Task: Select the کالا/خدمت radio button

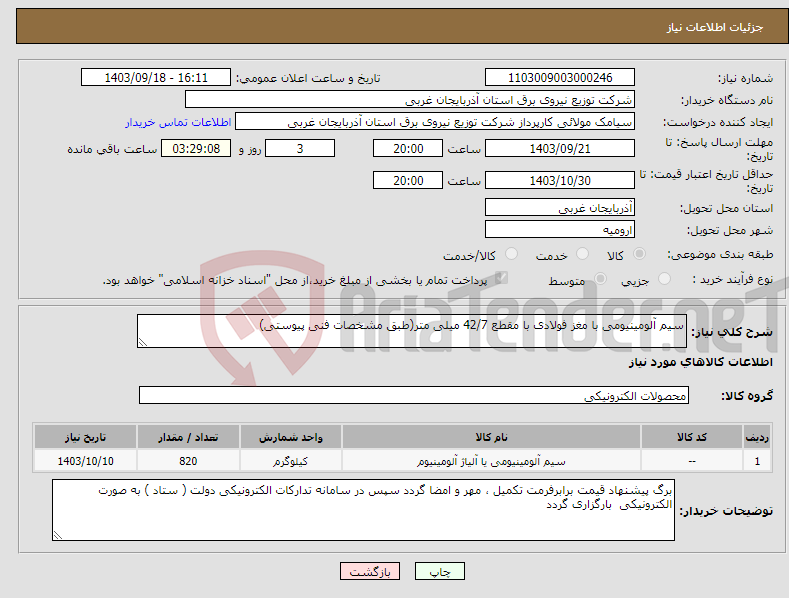Action: tap(511, 254)
